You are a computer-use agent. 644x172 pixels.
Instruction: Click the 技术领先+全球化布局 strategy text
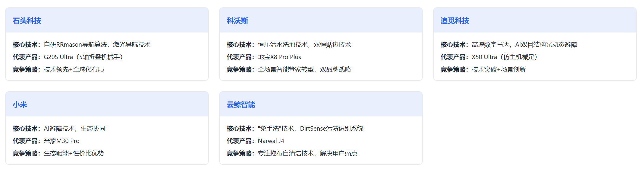(x=74, y=69)
